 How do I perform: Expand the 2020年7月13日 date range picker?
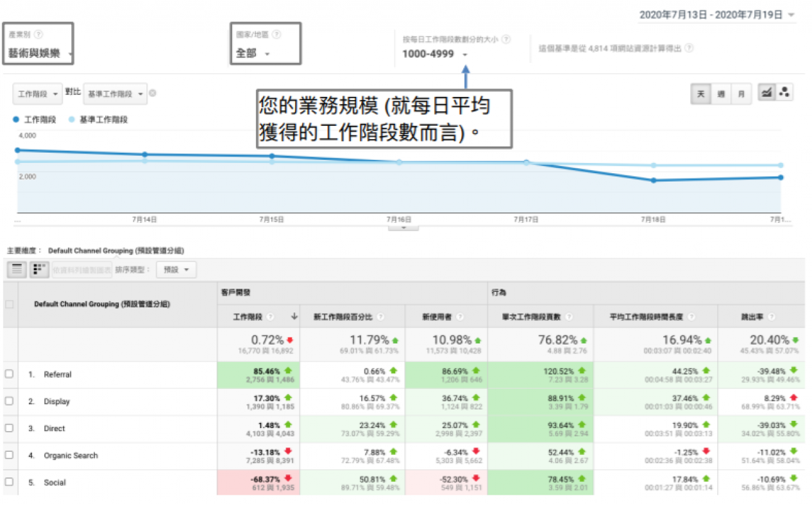[x=716, y=14]
